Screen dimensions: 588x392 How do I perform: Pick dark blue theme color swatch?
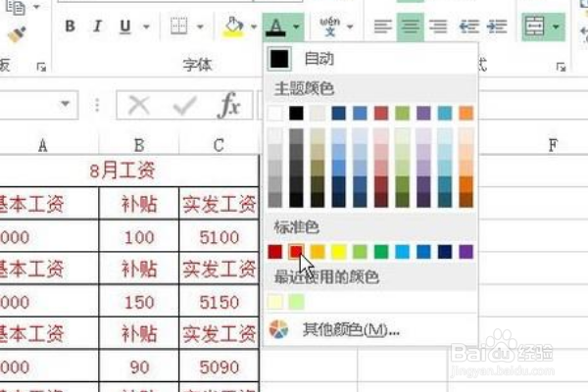tap(339, 114)
